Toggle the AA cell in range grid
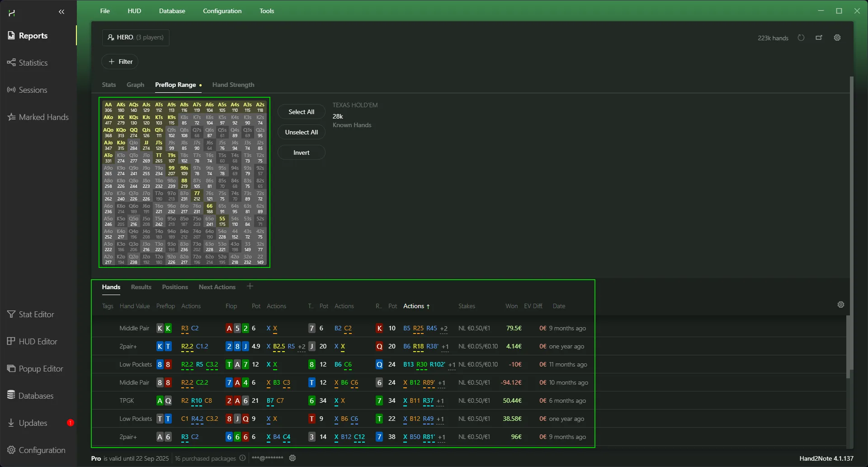This screenshot has width=868, height=467. [108, 107]
